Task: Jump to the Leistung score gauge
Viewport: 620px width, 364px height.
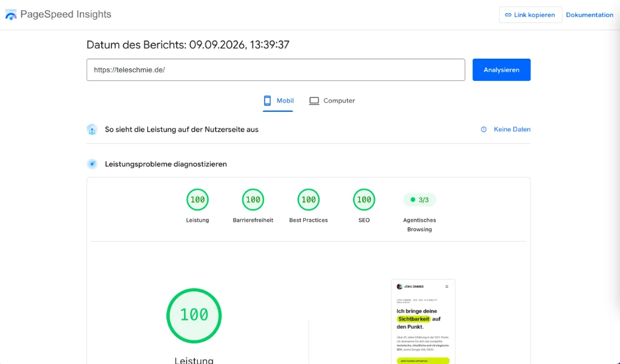Action: (197, 200)
